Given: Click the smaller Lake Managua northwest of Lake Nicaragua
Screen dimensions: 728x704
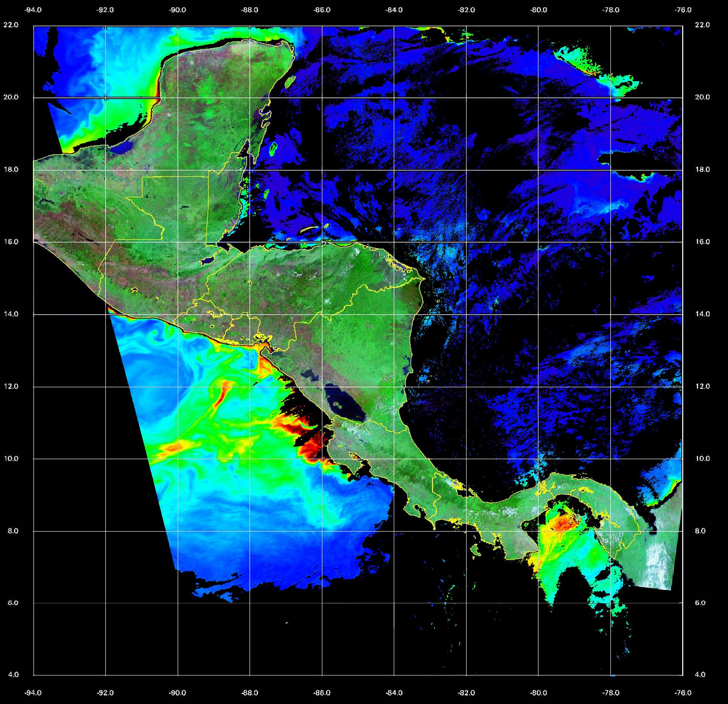Looking at the screenshot, I should pyautogui.click(x=309, y=374).
